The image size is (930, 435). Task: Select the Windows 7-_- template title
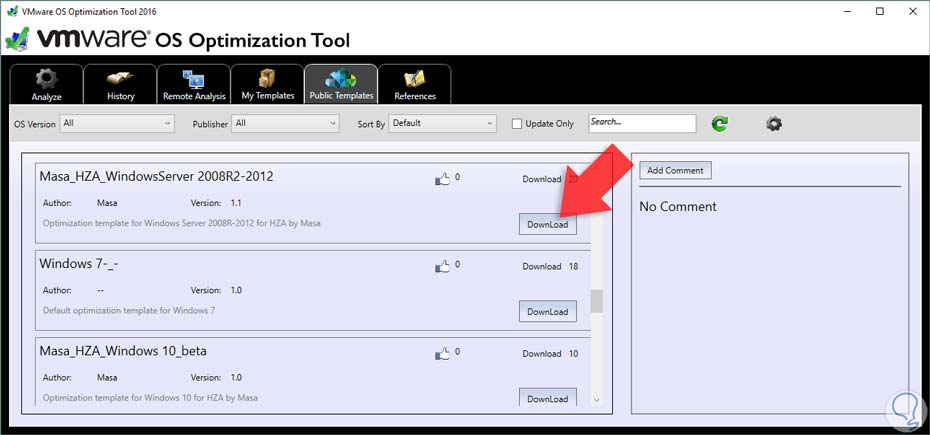pyautogui.click(x=79, y=263)
